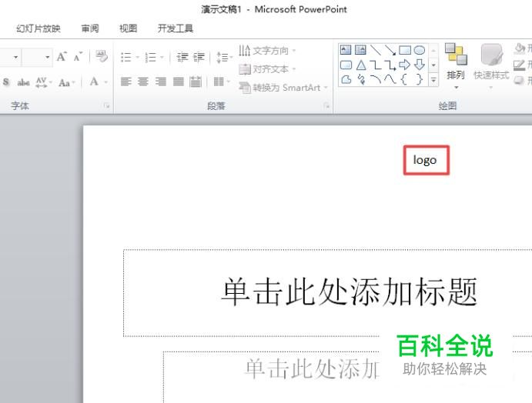Select the vertical text box shape

pyautogui.click(x=360, y=50)
